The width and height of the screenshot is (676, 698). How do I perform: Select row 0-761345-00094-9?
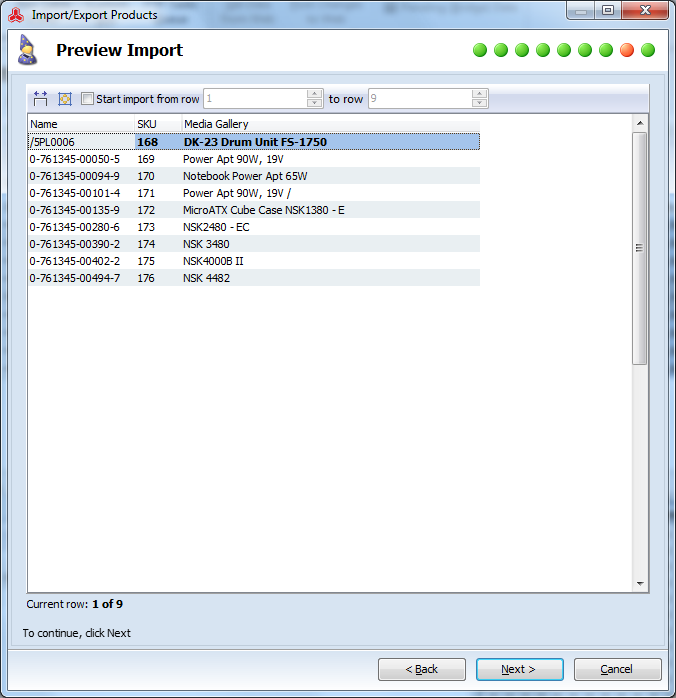point(254,176)
